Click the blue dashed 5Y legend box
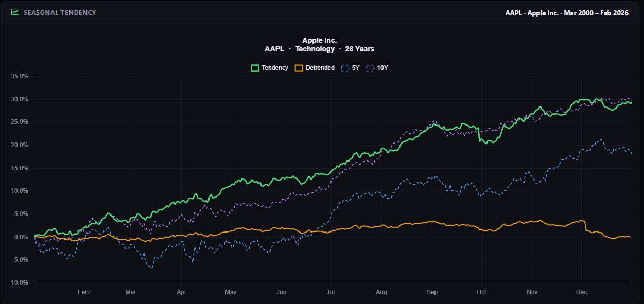 pyautogui.click(x=345, y=68)
